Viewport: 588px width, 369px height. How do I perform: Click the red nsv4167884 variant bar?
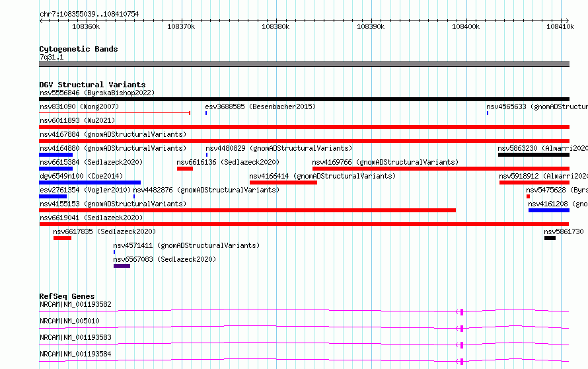click(x=304, y=141)
